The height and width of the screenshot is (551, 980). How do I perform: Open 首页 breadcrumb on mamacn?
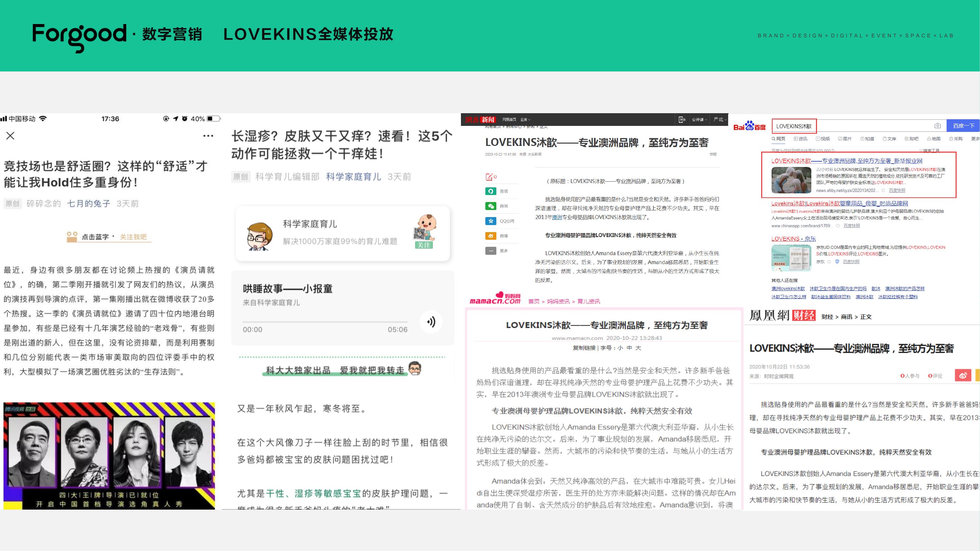point(534,302)
